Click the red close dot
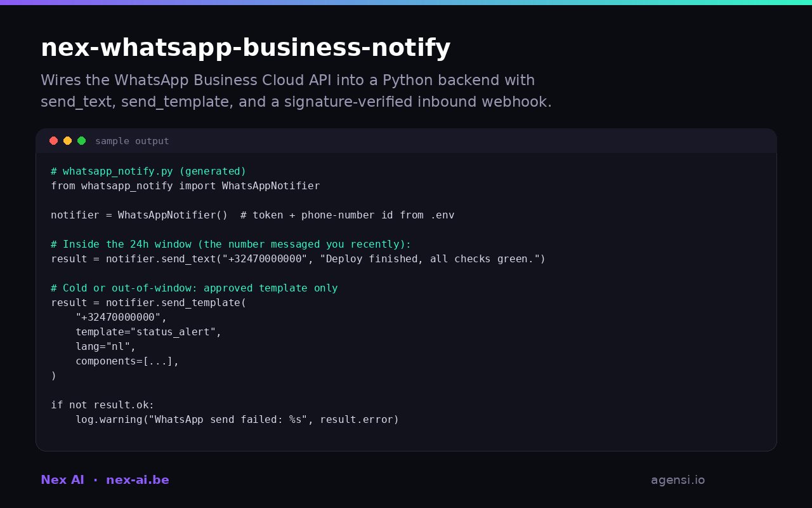Screen dimensions: 812x508 (53, 141)
